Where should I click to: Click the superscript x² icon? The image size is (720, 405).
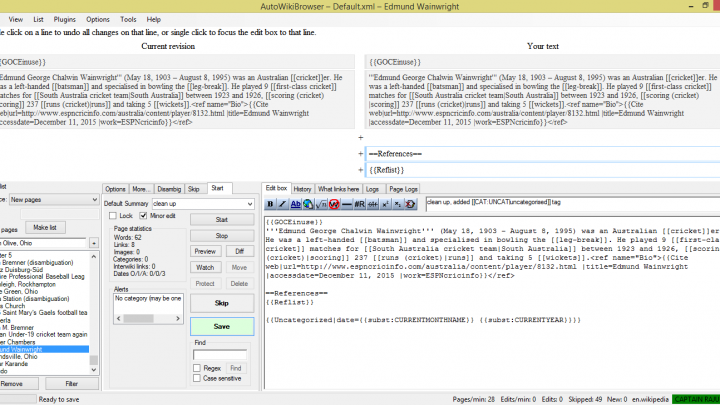(384, 204)
